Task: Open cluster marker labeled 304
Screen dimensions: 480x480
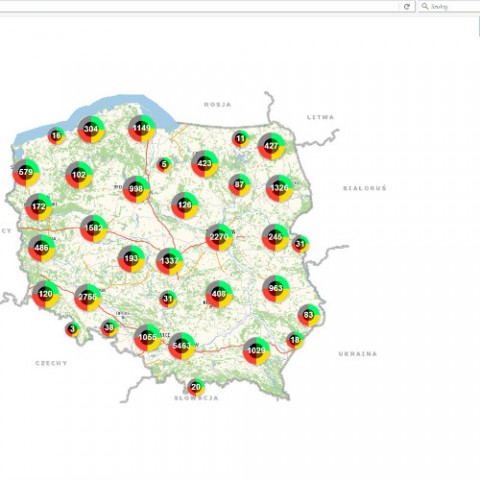Action: pos(91,129)
